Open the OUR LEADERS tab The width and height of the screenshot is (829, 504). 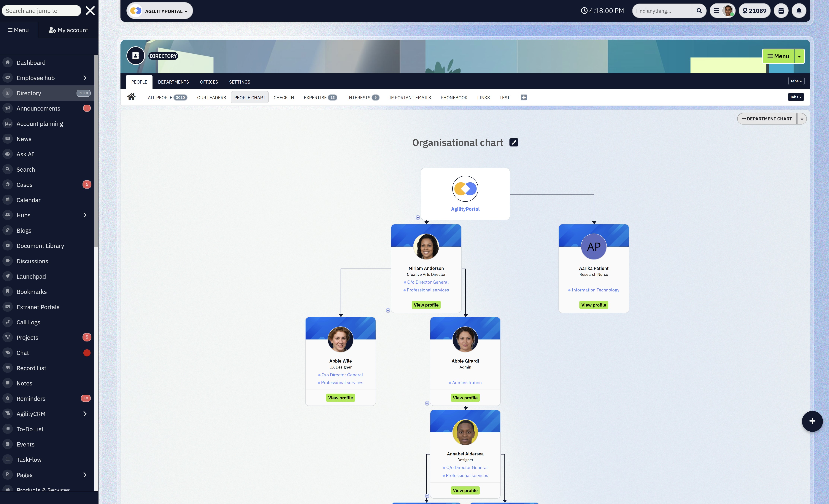pos(211,98)
